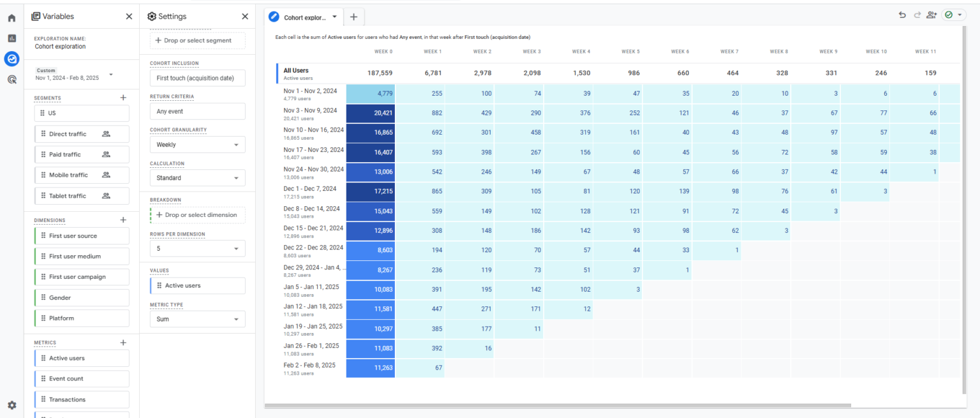980x418 pixels.
Task: Open the Advertising icon in left sidebar
Action: point(11,80)
